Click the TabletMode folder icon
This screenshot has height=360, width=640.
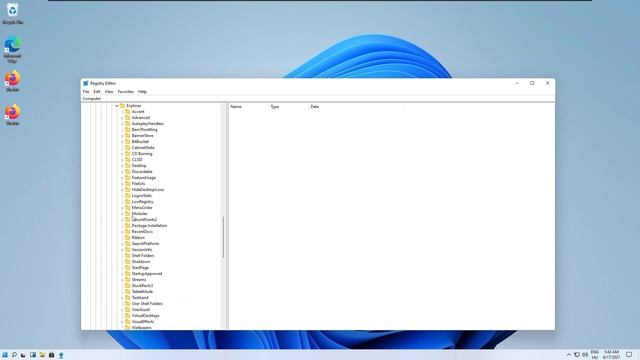pyautogui.click(x=128, y=291)
